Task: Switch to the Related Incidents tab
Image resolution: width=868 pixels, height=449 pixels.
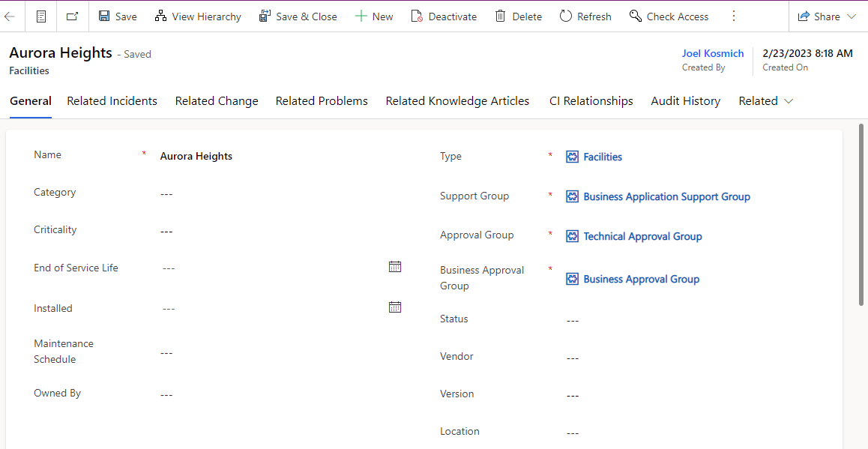Action: click(112, 100)
